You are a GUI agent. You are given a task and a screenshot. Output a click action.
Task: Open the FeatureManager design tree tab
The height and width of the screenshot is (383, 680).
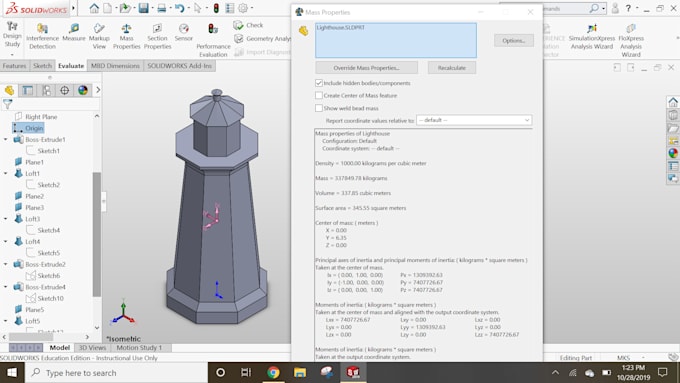point(10,90)
